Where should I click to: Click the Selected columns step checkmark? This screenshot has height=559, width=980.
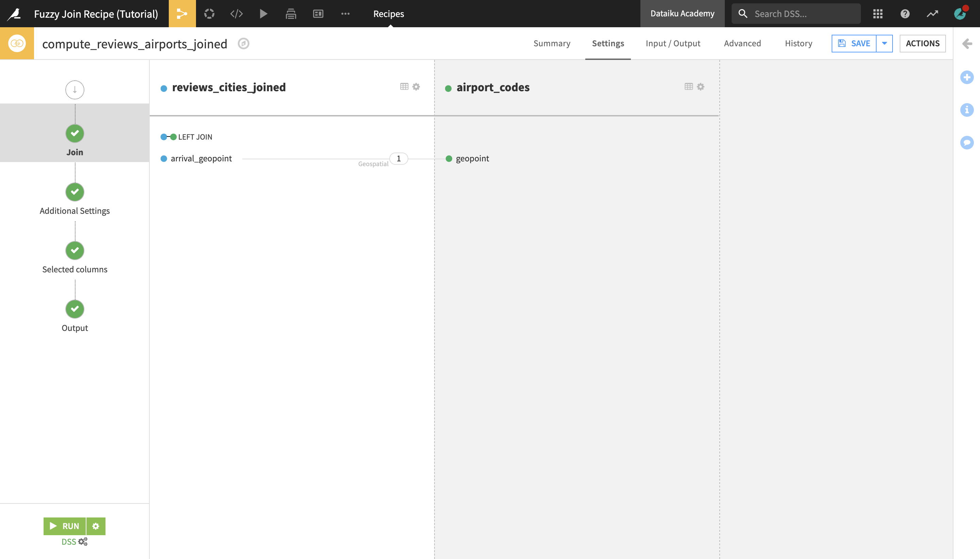pos(75,251)
